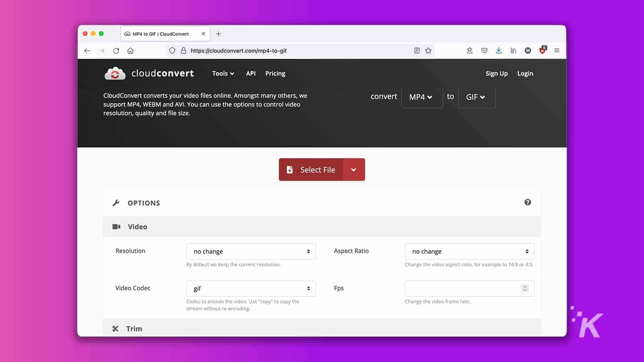Click the address bar URL text
644x362 pixels.
(x=239, y=51)
